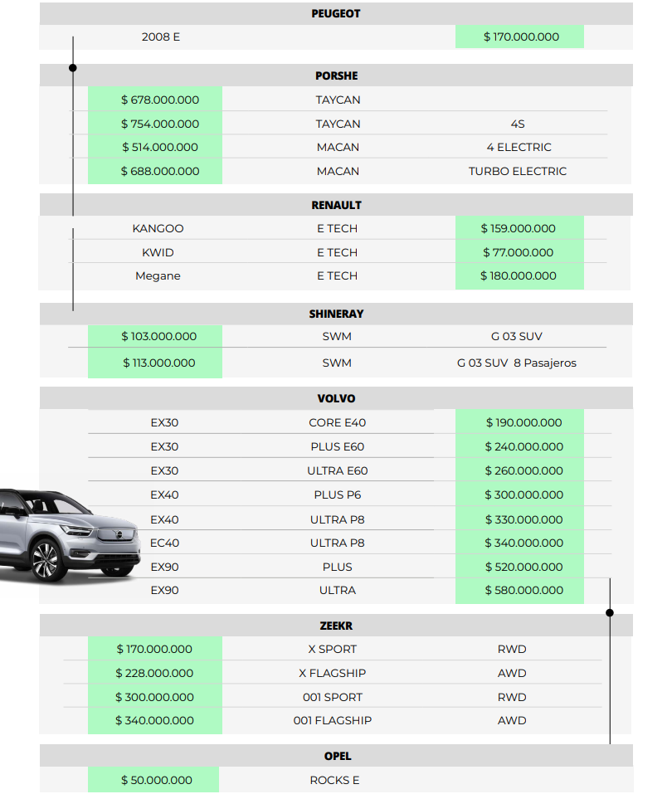Click the TURBO ELECTRIC Macan variant text
Image resolution: width=672 pixels, height=794 pixels.
(x=517, y=171)
